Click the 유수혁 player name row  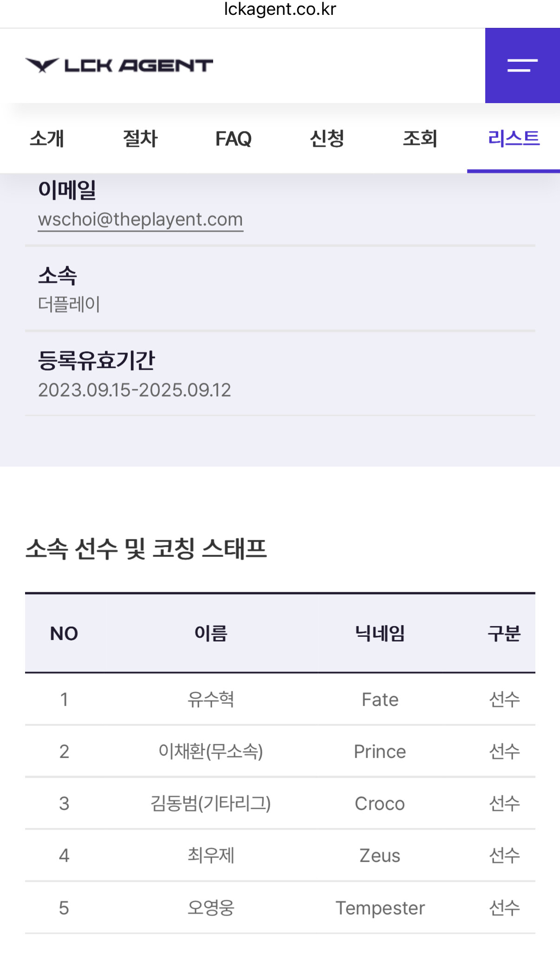click(x=211, y=699)
